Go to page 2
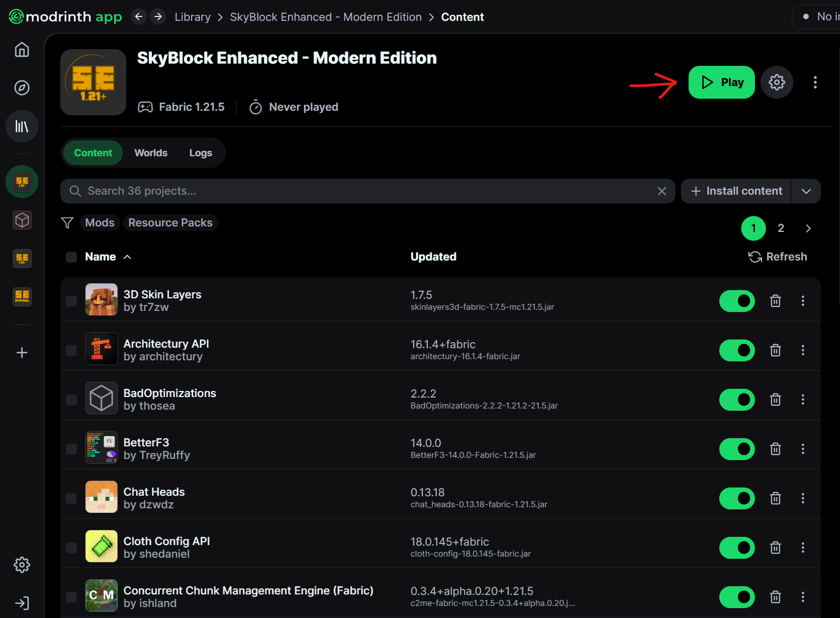 (x=781, y=228)
